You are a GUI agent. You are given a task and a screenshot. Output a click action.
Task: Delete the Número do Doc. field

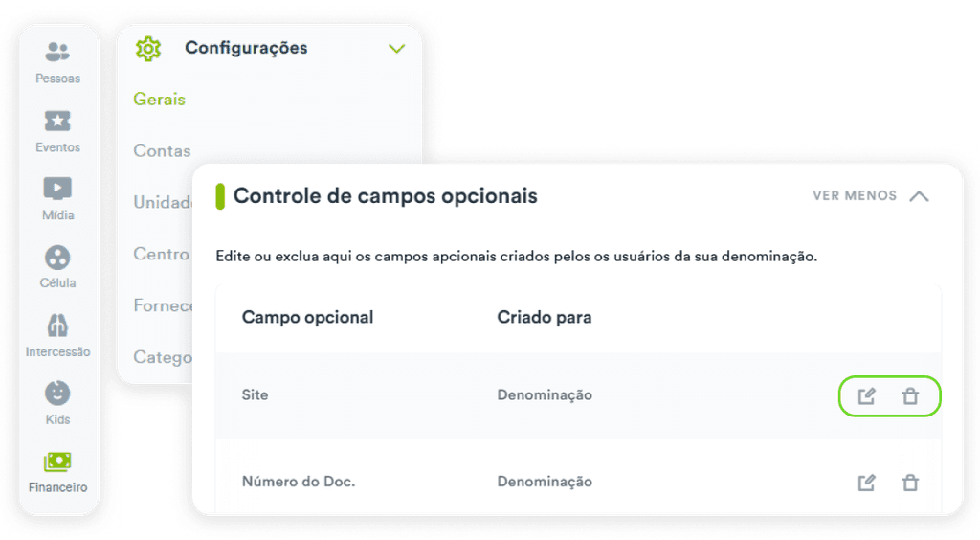tap(910, 483)
